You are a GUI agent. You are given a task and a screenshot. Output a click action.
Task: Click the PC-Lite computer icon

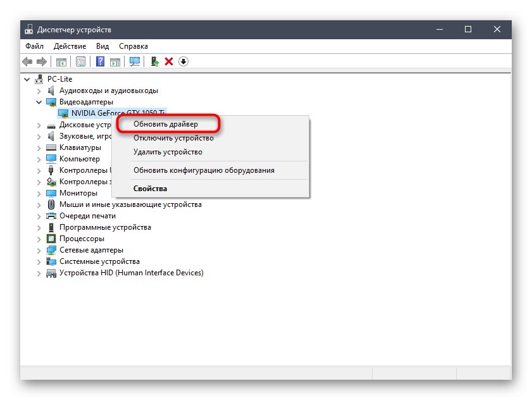[39, 79]
